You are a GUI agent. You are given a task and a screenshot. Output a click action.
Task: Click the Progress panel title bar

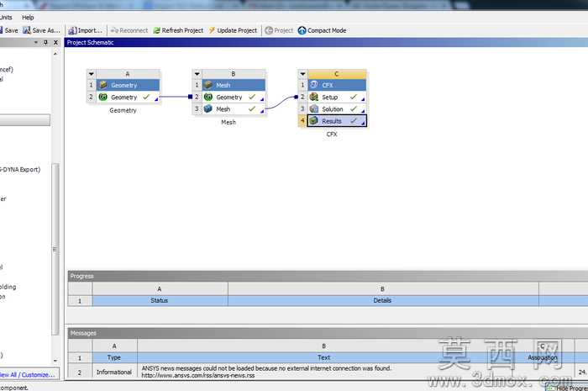(328, 276)
